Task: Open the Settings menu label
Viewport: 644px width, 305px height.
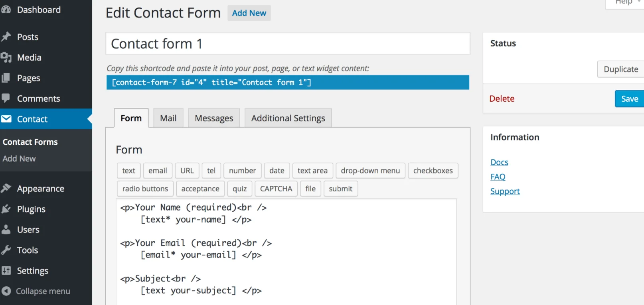Action: pyautogui.click(x=33, y=271)
